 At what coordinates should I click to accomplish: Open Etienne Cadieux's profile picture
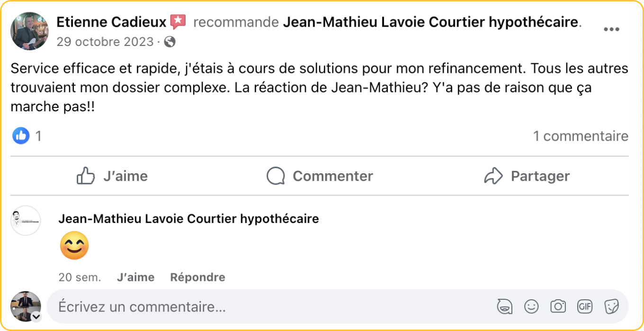click(29, 31)
